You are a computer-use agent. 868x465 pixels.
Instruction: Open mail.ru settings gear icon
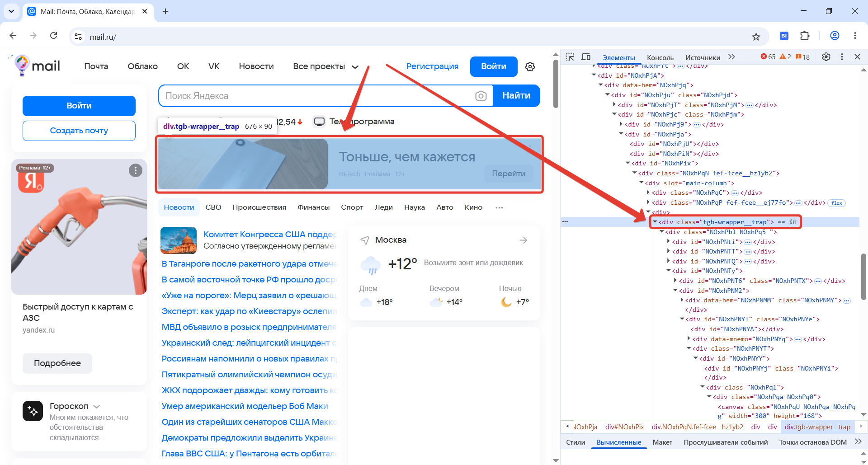[x=530, y=67]
